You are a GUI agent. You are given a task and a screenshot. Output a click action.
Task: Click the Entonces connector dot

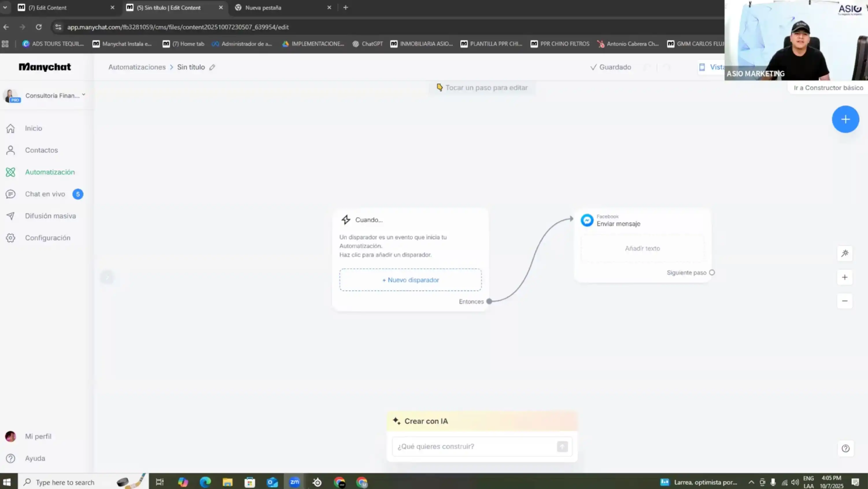click(x=489, y=301)
